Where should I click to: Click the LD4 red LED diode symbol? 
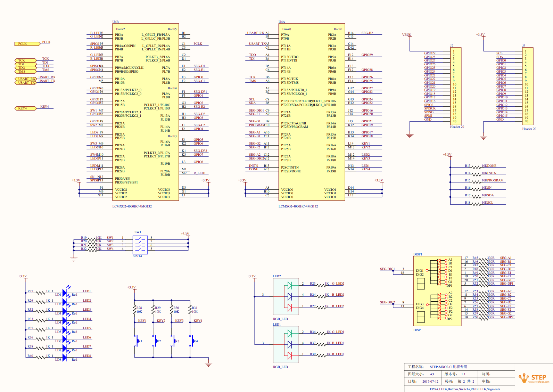[65, 321]
